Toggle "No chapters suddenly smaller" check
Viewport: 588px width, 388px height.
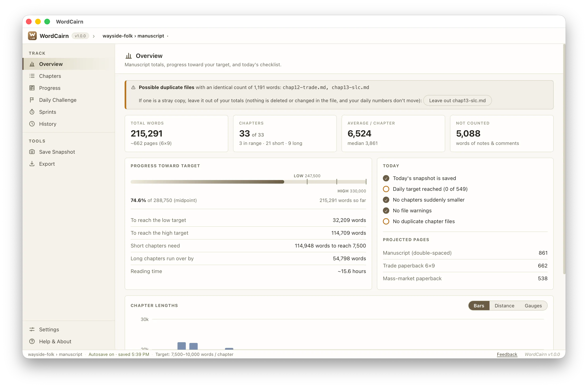tap(386, 200)
